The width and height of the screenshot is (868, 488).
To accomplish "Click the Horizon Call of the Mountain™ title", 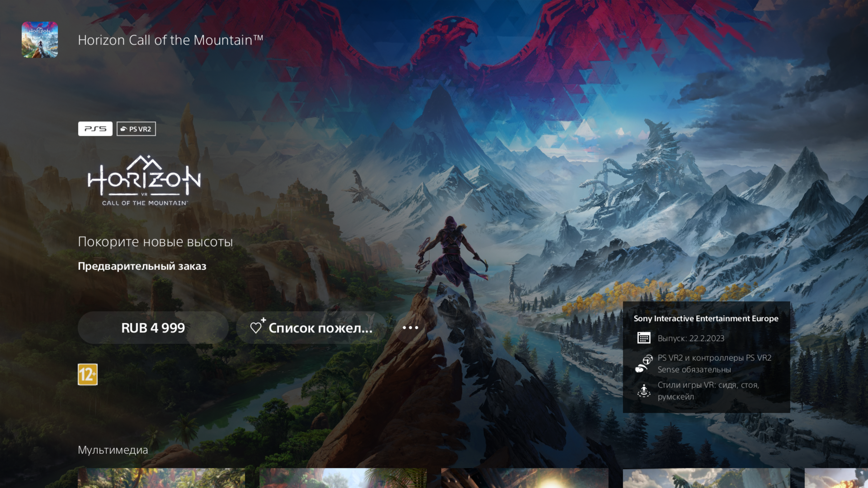I will (x=170, y=40).
